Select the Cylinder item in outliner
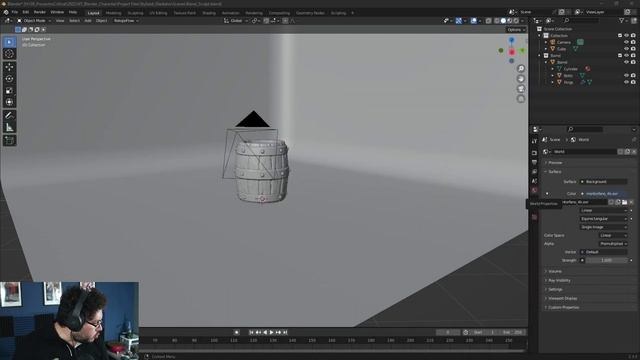640x360 pixels. coord(570,69)
